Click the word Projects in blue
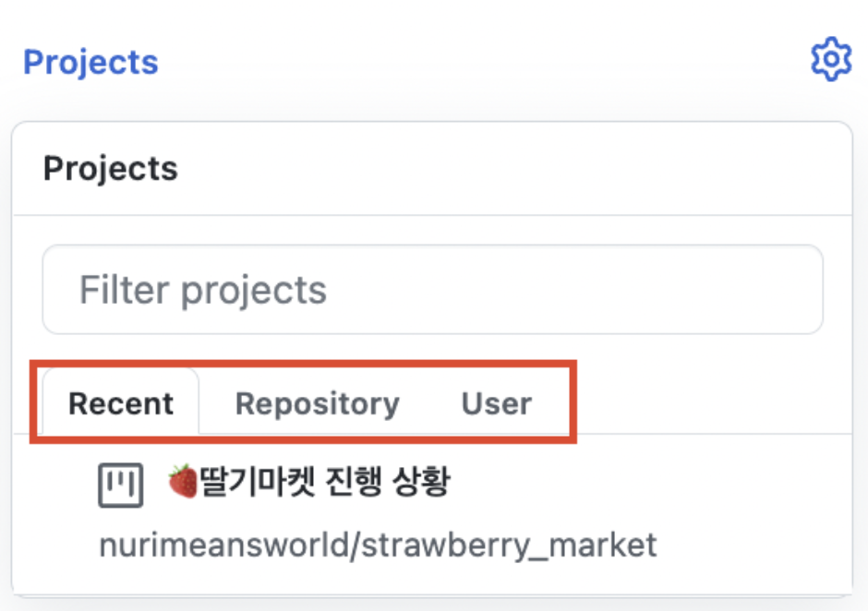The height and width of the screenshot is (611, 868). [x=90, y=62]
